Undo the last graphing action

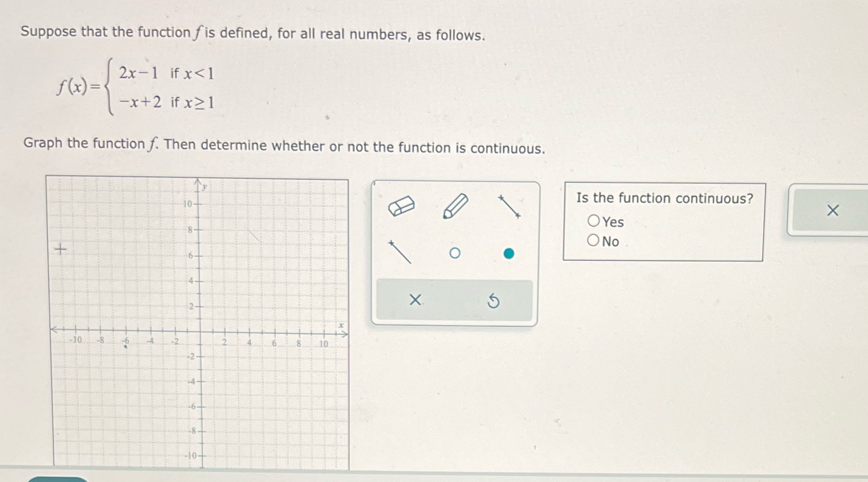coord(493,300)
